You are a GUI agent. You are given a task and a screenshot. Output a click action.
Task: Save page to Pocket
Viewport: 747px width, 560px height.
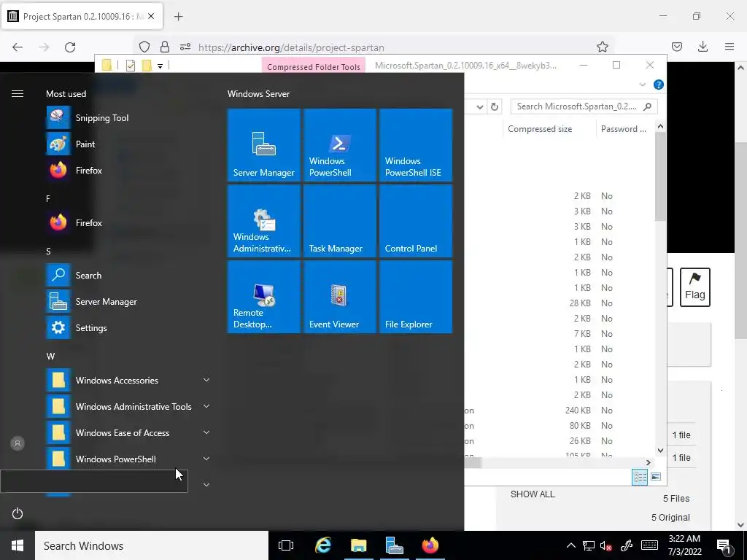click(677, 47)
